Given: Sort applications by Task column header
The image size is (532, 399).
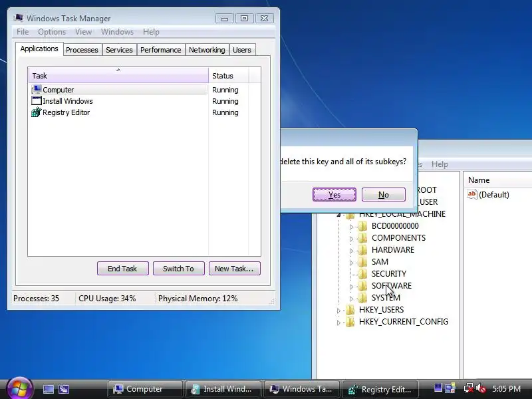Looking at the screenshot, I should coord(118,76).
